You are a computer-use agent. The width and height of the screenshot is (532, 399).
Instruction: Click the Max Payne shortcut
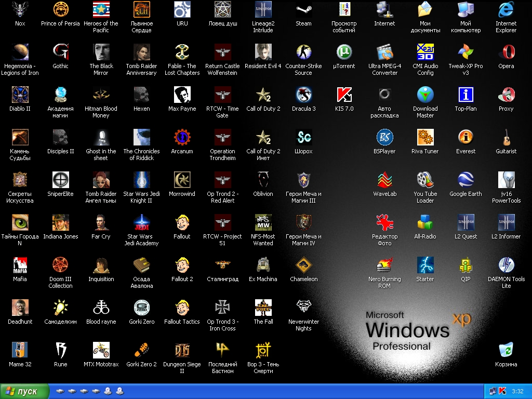[182, 95]
